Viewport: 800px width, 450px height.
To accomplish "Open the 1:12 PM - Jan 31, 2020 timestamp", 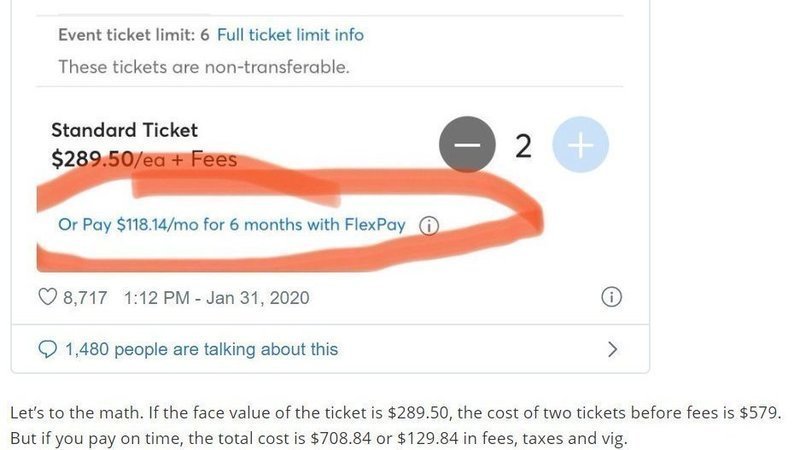I will 215,297.
